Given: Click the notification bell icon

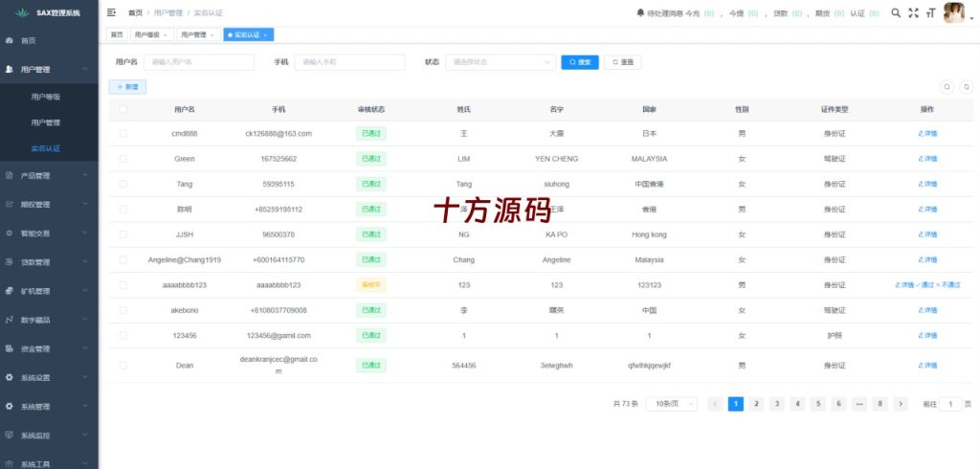Looking at the screenshot, I should click(x=640, y=12).
